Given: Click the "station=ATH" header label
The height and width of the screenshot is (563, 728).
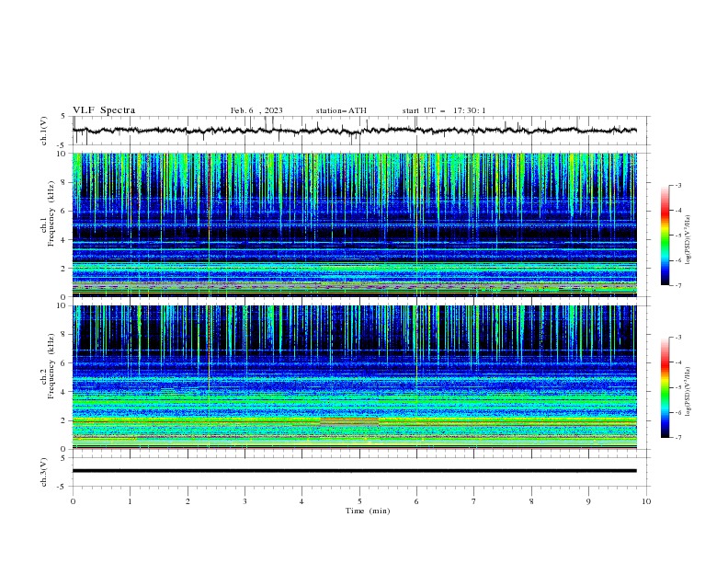Looking at the screenshot, I should (x=341, y=110).
